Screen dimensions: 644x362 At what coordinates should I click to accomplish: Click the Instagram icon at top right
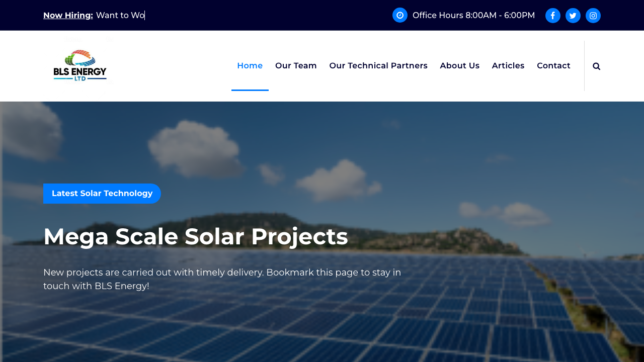pyautogui.click(x=593, y=15)
